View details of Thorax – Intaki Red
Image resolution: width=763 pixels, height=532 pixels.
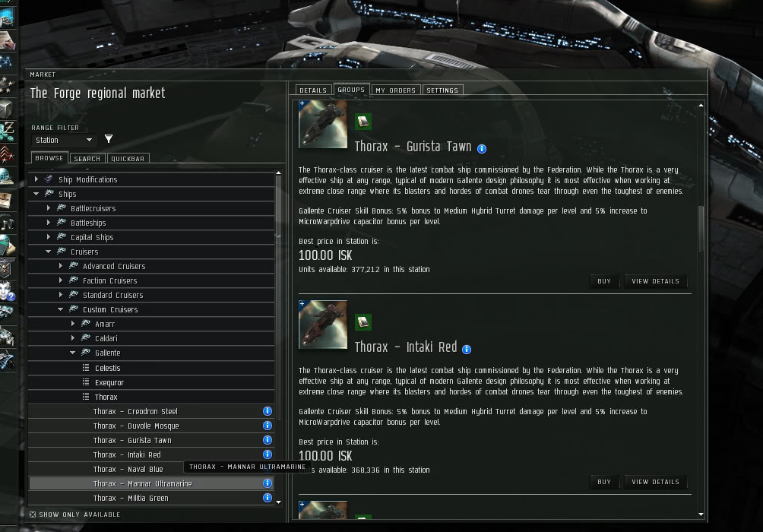655,482
